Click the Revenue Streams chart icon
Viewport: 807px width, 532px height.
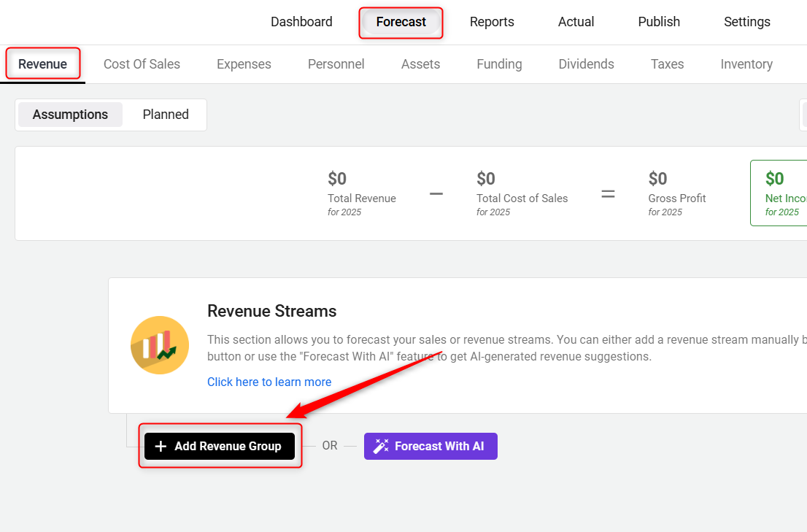(x=160, y=344)
